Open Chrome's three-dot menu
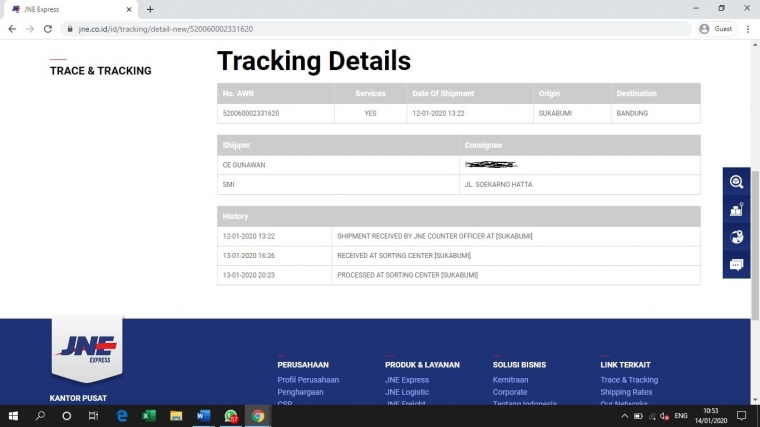 pyautogui.click(x=747, y=29)
